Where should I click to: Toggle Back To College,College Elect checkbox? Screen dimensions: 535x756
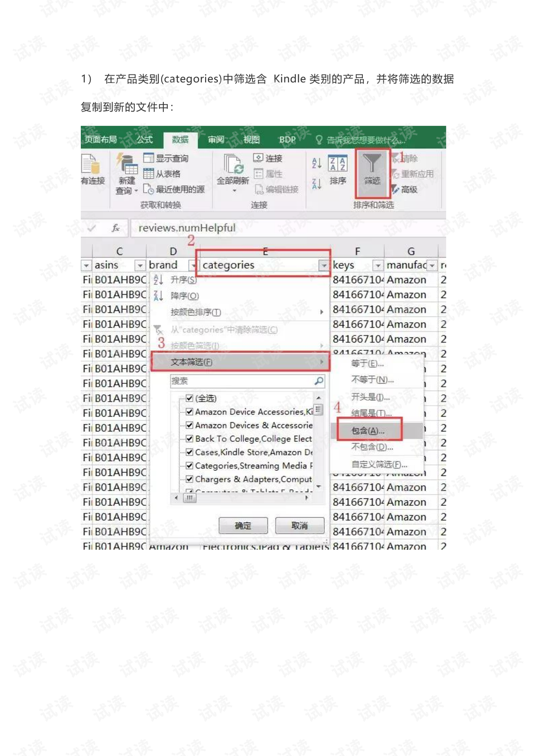(x=189, y=438)
